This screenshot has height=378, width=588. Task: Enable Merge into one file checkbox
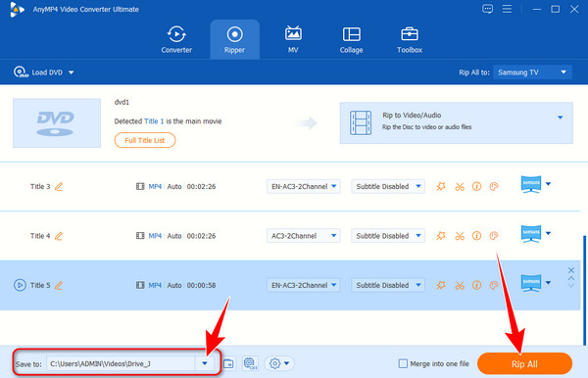[x=403, y=363]
